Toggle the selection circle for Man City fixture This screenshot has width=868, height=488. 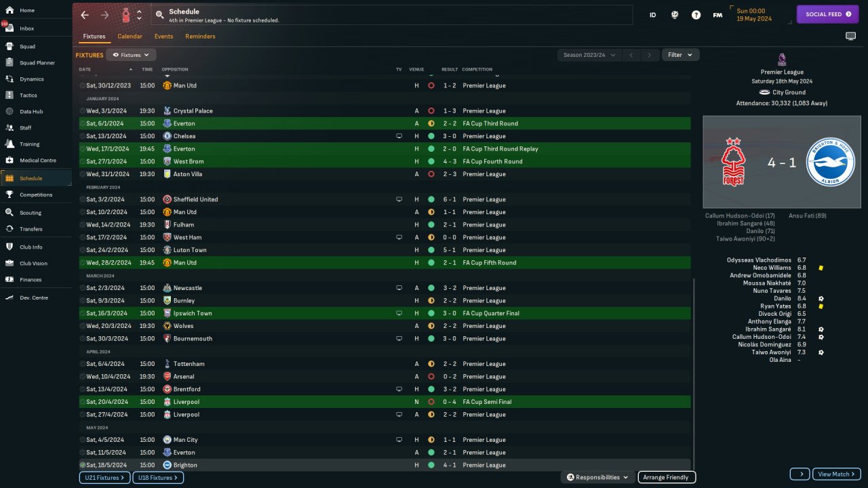coord(83,440)
